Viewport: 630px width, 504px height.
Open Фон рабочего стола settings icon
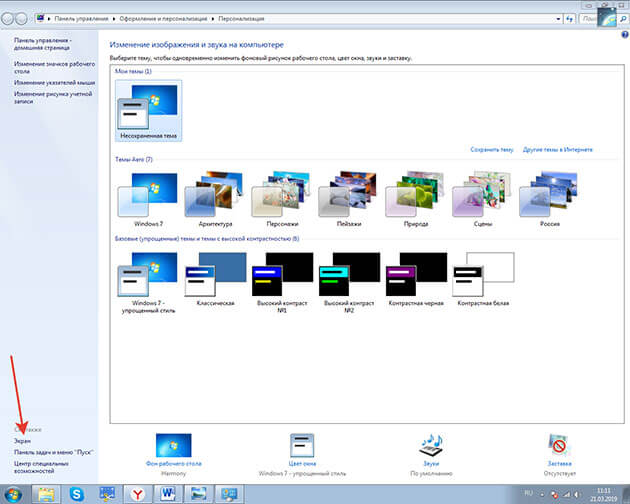coord(174,445)
